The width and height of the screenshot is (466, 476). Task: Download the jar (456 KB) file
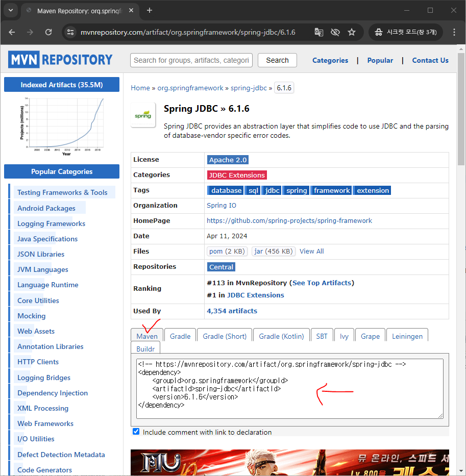click(x=274, y=252)
